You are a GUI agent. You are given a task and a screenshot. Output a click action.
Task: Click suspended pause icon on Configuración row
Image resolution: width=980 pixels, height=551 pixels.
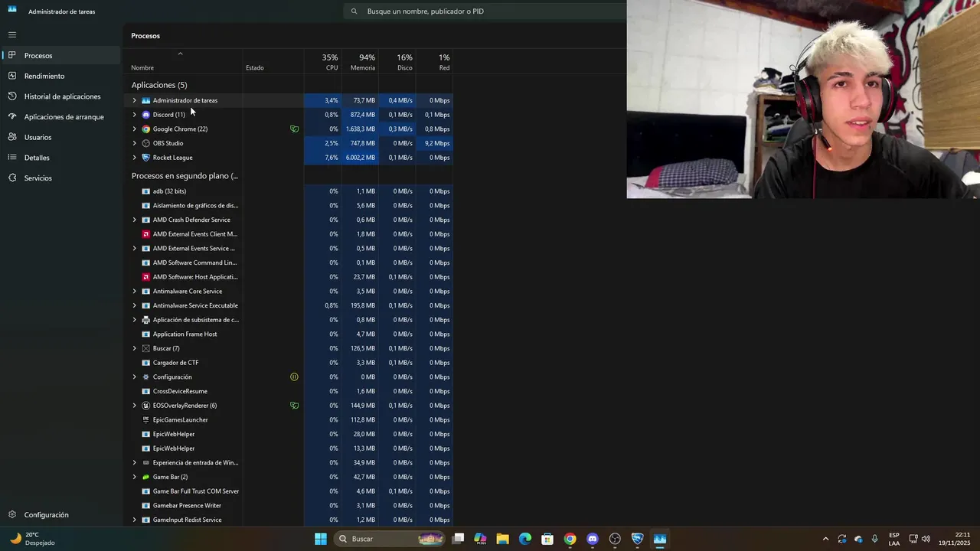294,377
